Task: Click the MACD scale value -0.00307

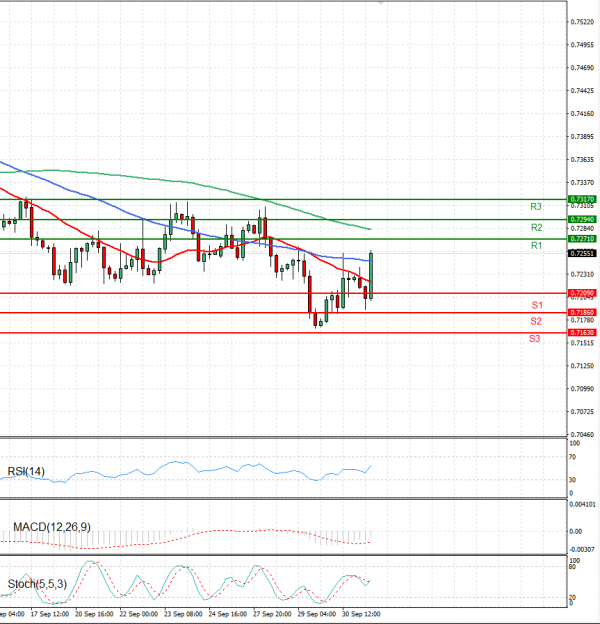Action: (x=582, y=550)
